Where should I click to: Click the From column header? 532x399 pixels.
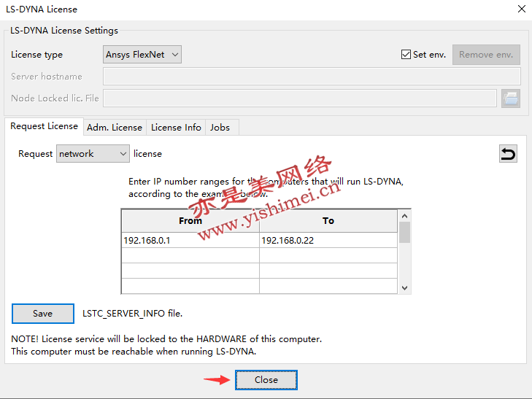coord(190,221)
